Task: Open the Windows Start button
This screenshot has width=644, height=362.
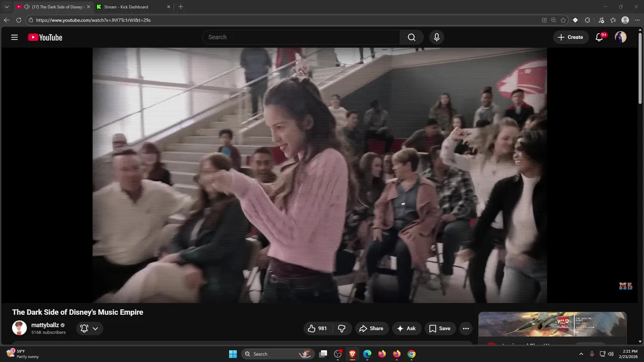Action: pyautogui.click(x=233, y=354)
